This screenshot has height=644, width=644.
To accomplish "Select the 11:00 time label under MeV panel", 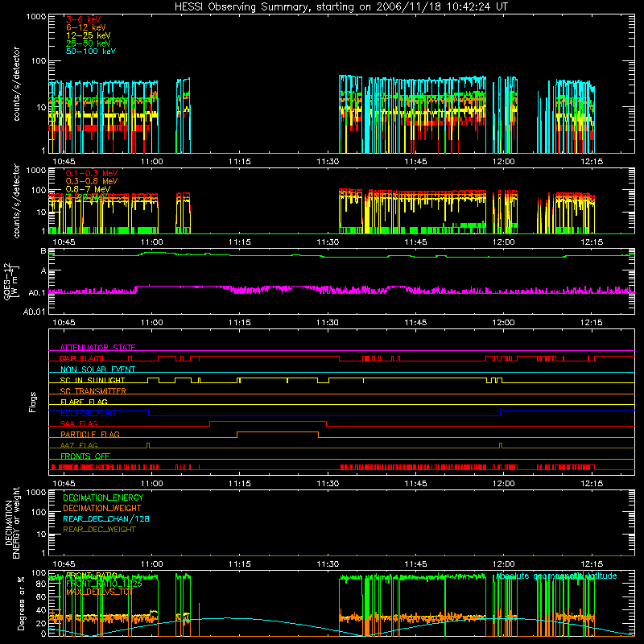I will tap(151, 242).
